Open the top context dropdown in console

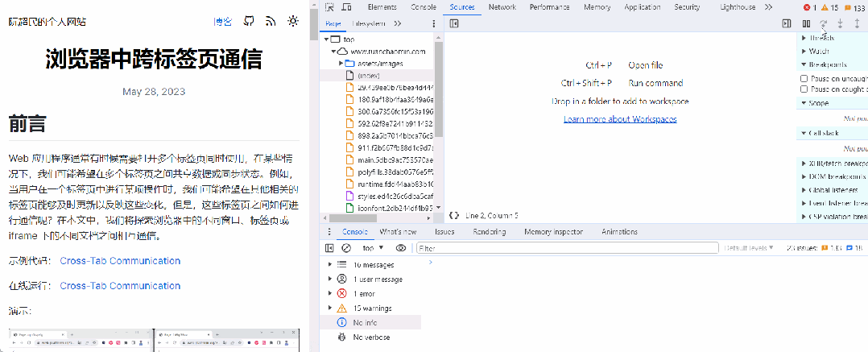coord(373,248)
